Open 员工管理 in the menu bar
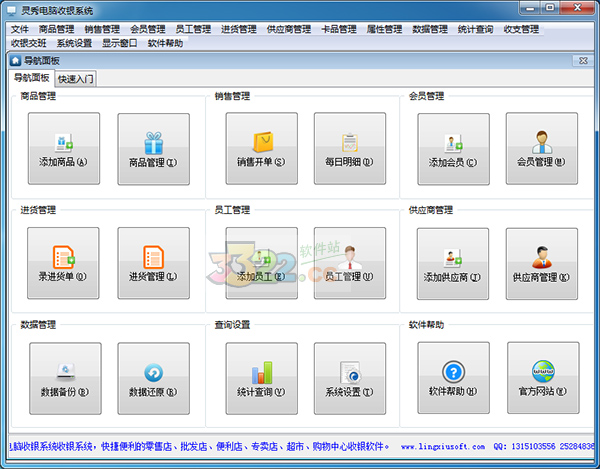The height and width of the screenshot is (469, 600). pos(193,29)
